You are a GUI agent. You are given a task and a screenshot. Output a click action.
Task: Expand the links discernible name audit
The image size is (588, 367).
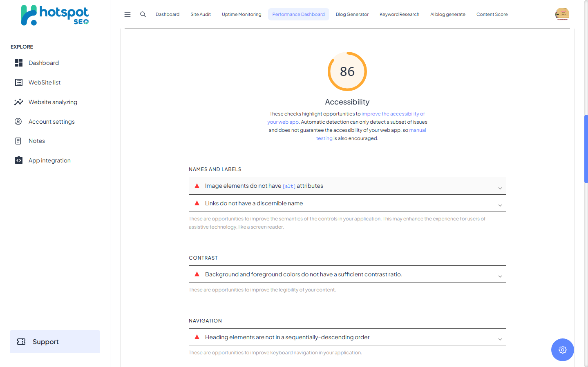(500, 205)
